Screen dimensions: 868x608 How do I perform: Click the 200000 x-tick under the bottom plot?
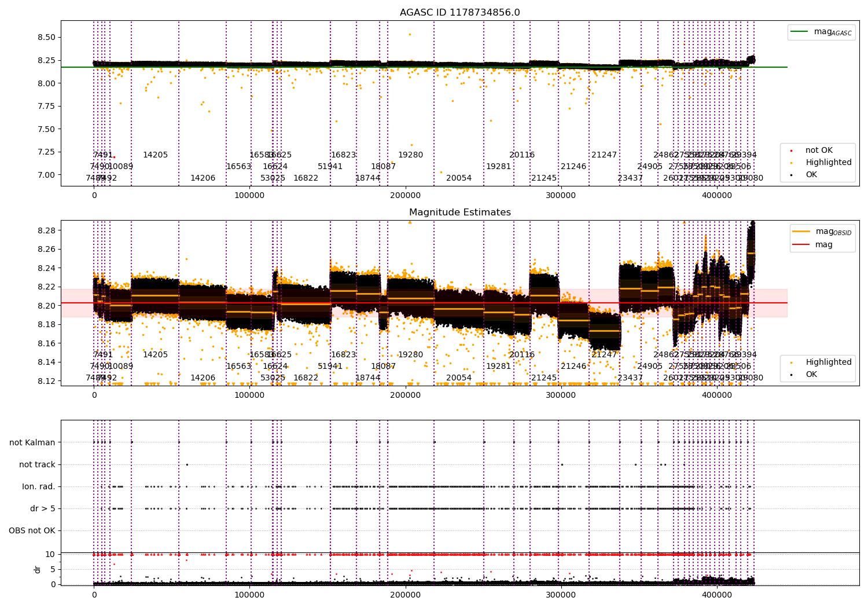(x=406, y=595)
